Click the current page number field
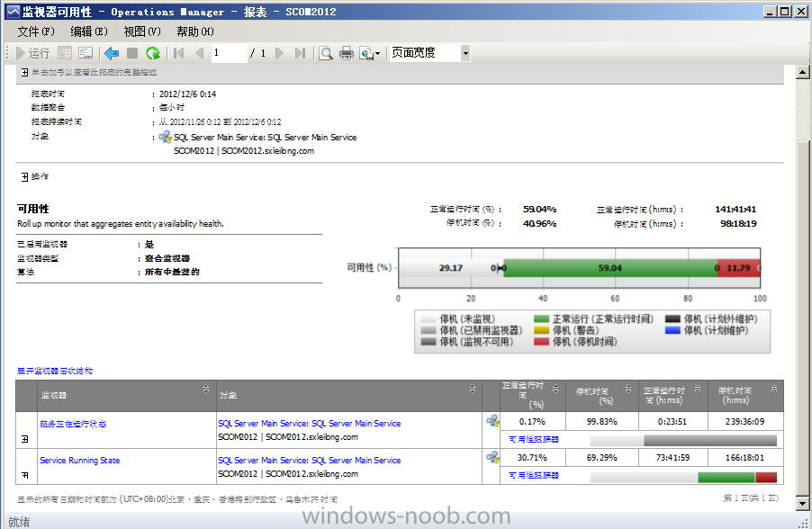812x529 pixels. pos(229,53)
